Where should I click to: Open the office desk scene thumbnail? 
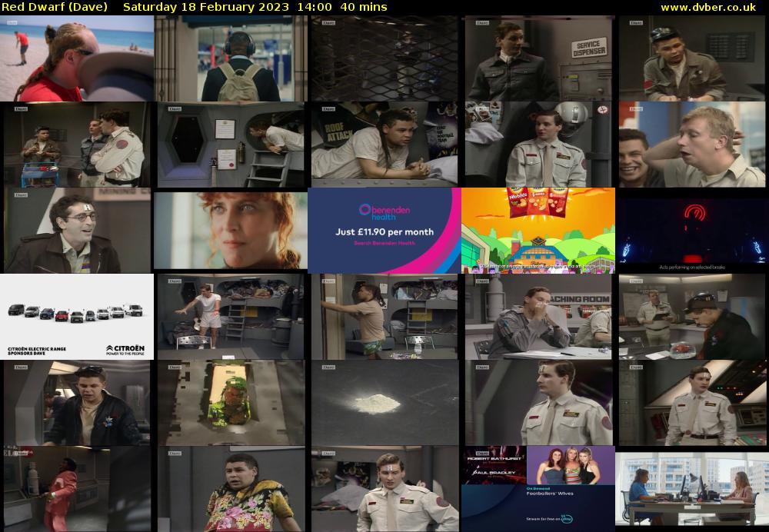[692, 489]
